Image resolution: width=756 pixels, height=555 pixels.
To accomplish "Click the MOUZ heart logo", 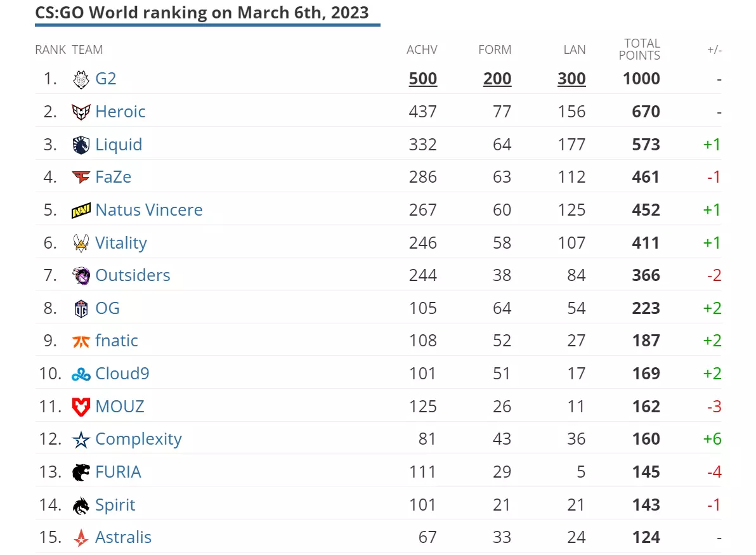I will pyautogui.click(x=81, y=407).
